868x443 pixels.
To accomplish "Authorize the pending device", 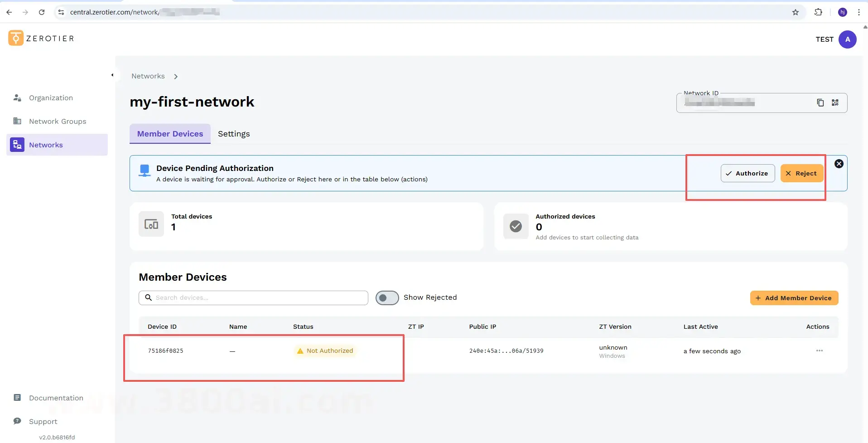I will point(747,173).
